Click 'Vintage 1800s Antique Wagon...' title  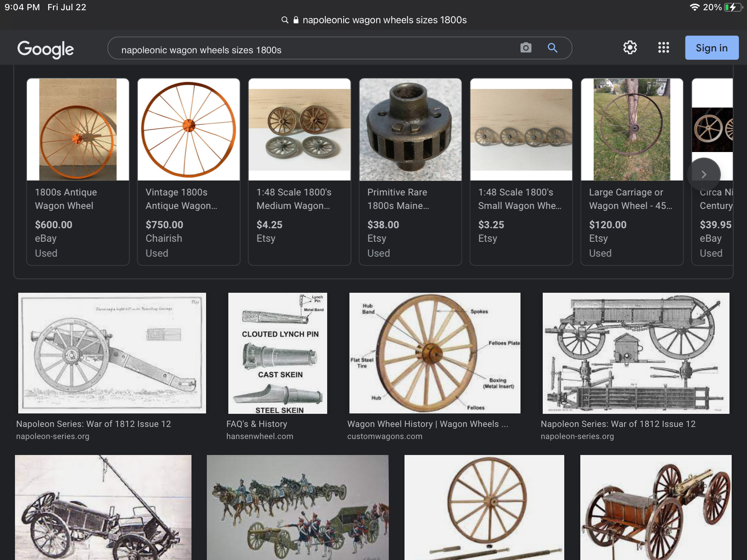point(181,199)
